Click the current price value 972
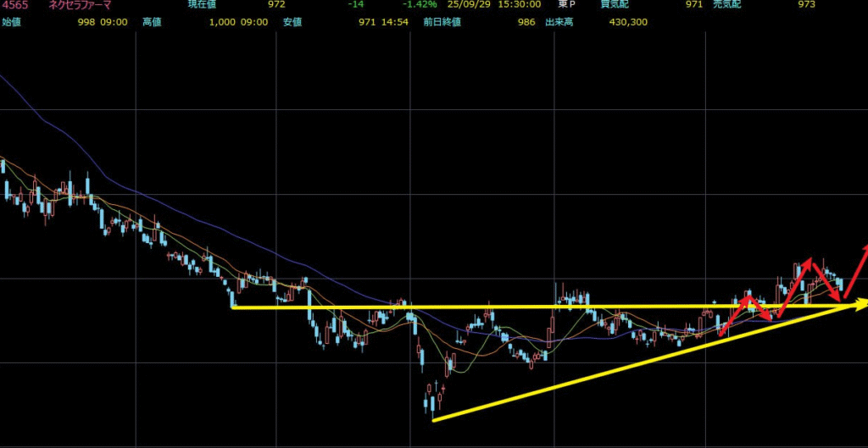The width and height of the screenshot is (868, 448). tap(276, 4)
